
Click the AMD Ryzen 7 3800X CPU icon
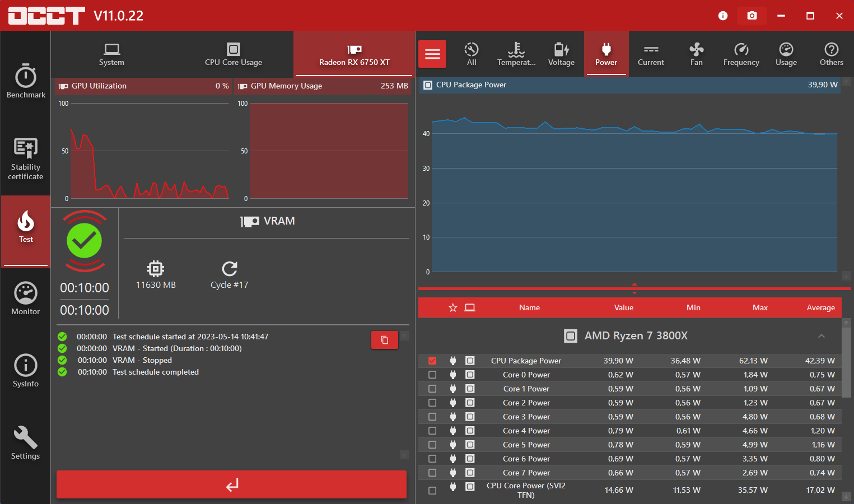coord(570,336)
